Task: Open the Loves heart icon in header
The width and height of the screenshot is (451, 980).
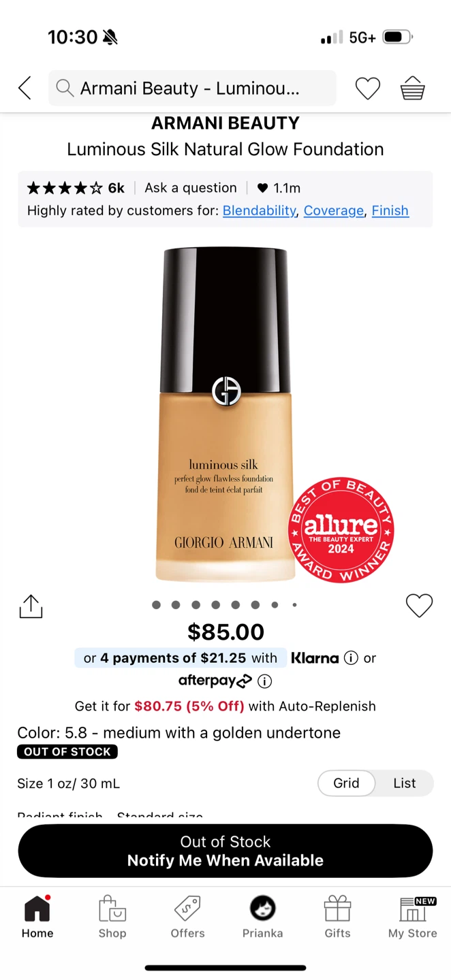Action: [x=368, y=88]
